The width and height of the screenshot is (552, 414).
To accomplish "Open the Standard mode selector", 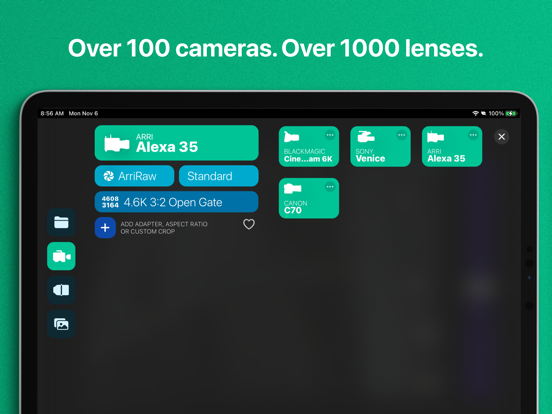I will point(219,176).
